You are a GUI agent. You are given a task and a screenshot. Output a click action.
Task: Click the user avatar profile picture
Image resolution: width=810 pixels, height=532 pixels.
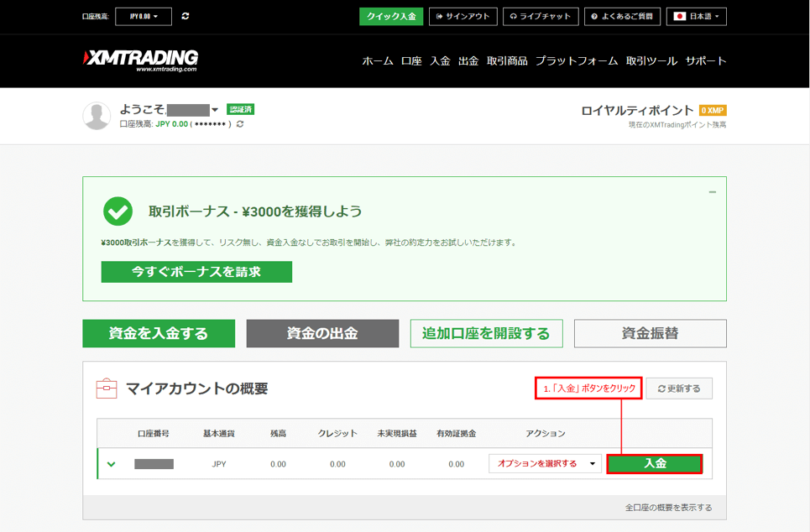coord(97,117)
